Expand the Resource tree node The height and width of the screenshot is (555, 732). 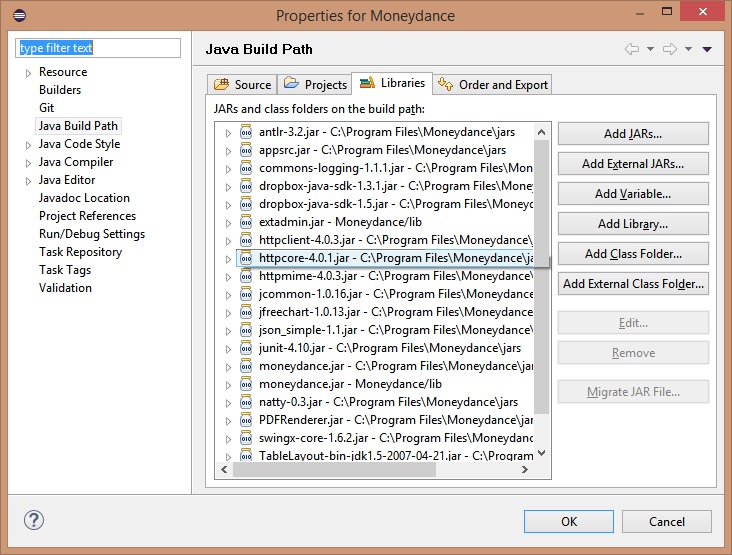pos(28,73)
